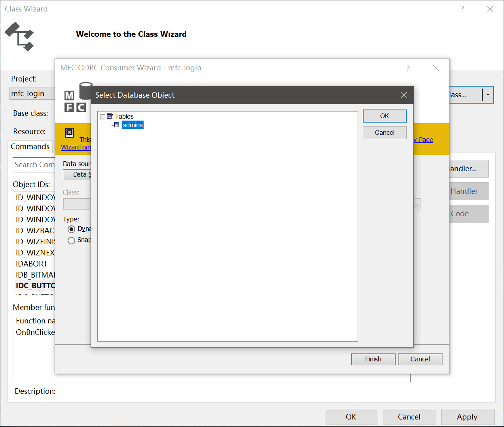The width and height of the screenshot is (504, 427).
Task: Select the Dynaset type radio button
Action: [71, 229]
